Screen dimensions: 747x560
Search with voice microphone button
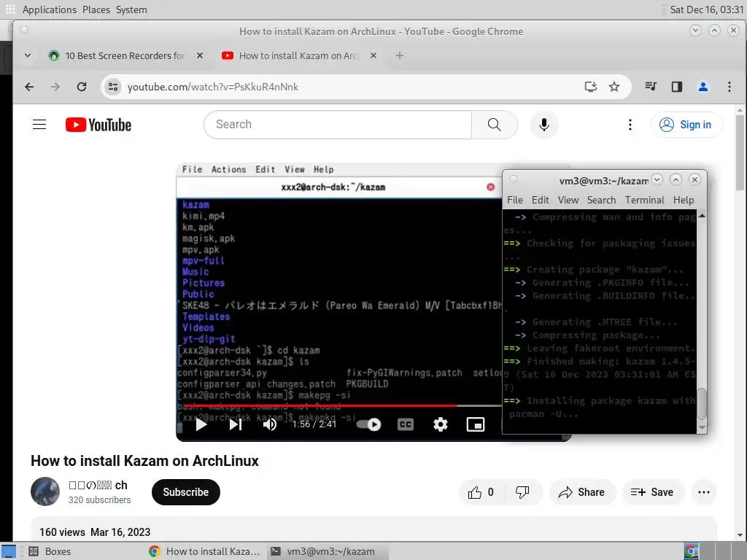point(544,125)
